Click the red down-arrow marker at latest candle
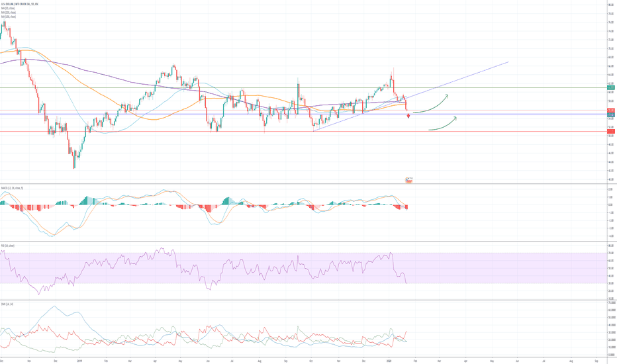 pyautogui.click(x=408, y=116)
